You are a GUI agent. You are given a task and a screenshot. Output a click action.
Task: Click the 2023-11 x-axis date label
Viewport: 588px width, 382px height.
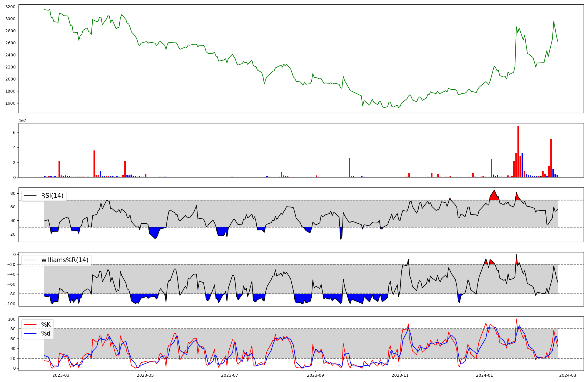pos(400,375)
